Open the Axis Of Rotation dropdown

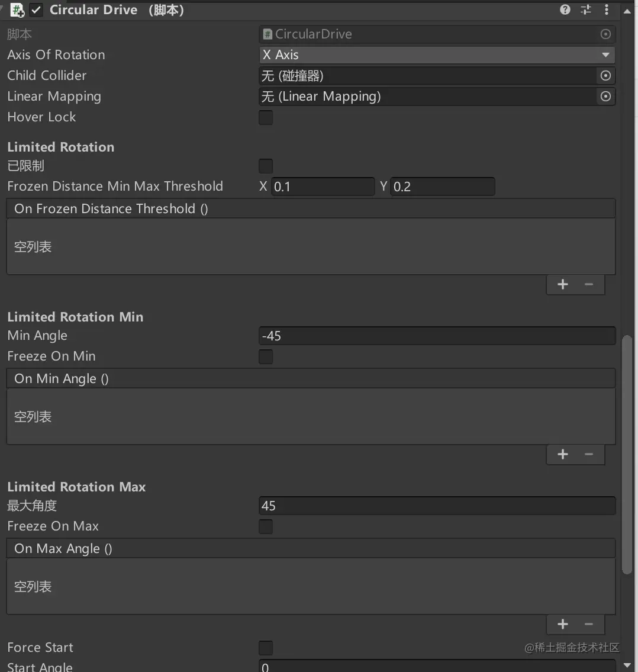click(x=437, y=55)
